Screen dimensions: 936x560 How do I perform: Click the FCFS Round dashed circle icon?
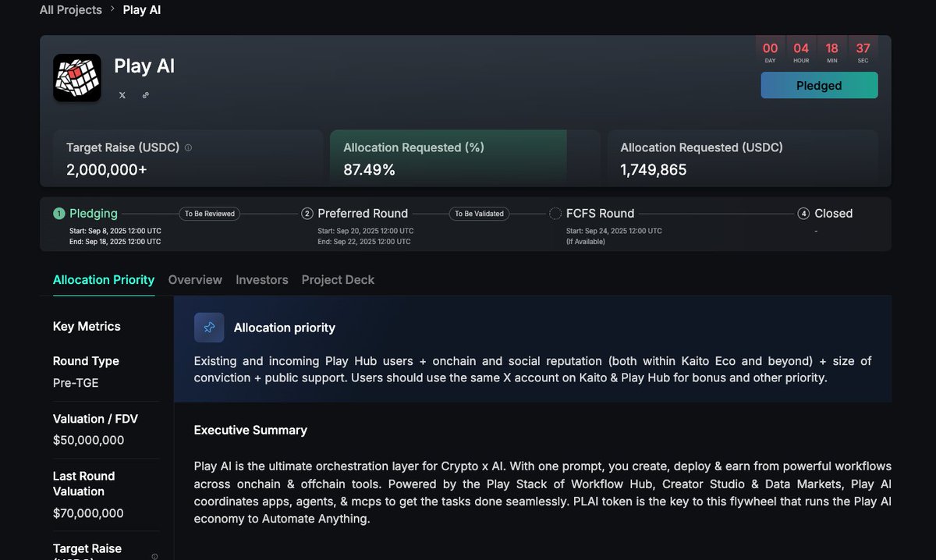[x=555, y=214]
